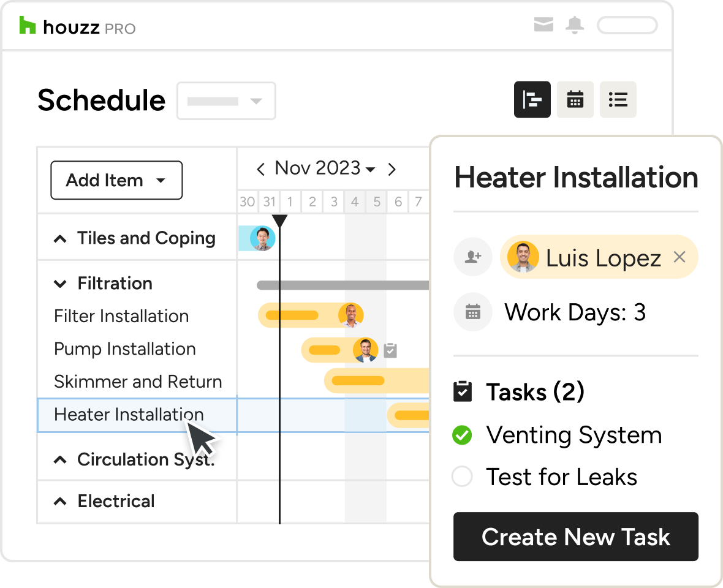
Task: Switch to the calendar view
Action: [x=575, y=99]
